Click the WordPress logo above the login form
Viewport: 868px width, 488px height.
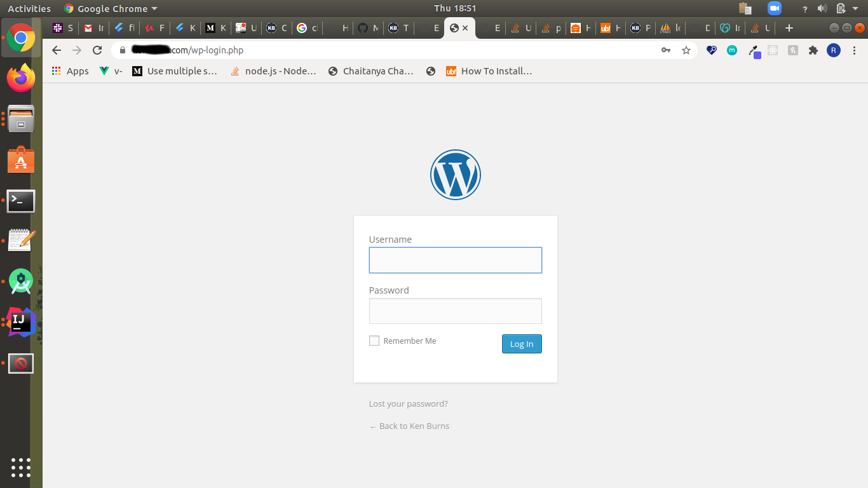click(x=456, y=175)
